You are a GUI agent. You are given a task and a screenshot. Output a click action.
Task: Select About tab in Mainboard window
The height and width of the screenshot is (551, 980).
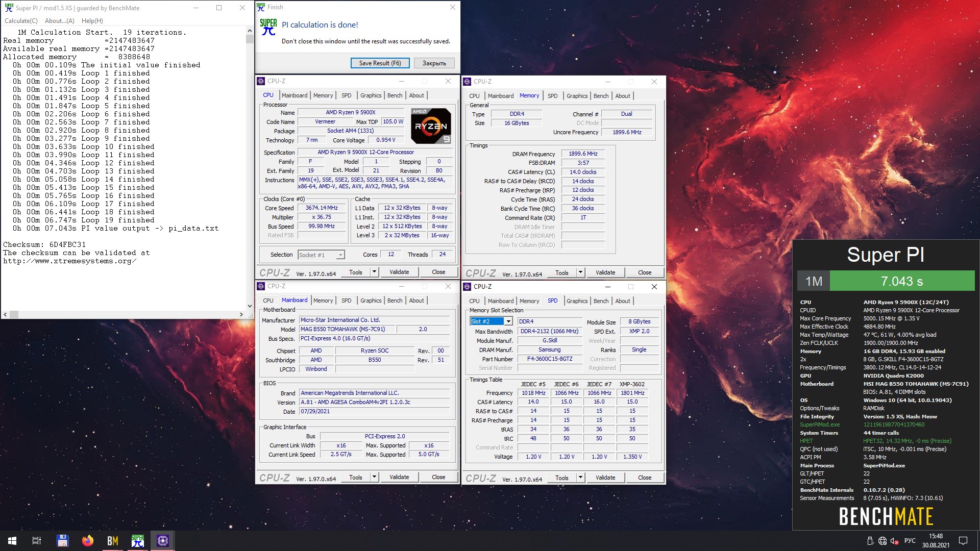(416, 300)
